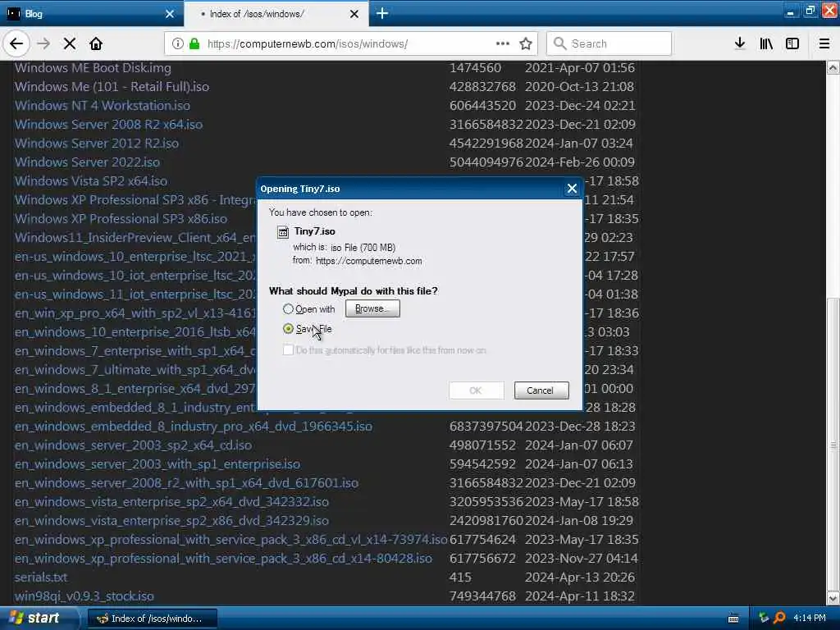Open Windows Vista SP2 x64.iso link
The height and width of the screenshot is (630, 840).
point(91,181)
